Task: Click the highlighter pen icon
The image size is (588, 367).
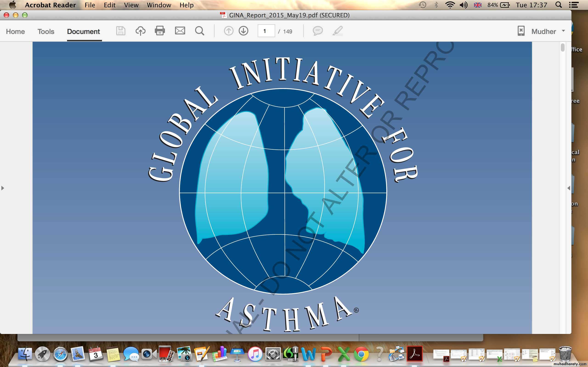Action: click(x=337, y=31)
